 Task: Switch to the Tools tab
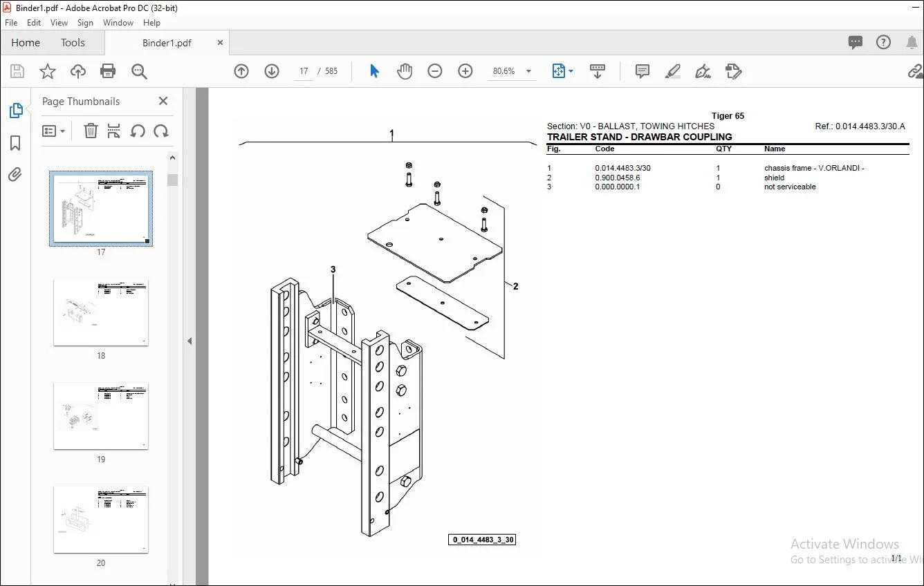[73, 43]
